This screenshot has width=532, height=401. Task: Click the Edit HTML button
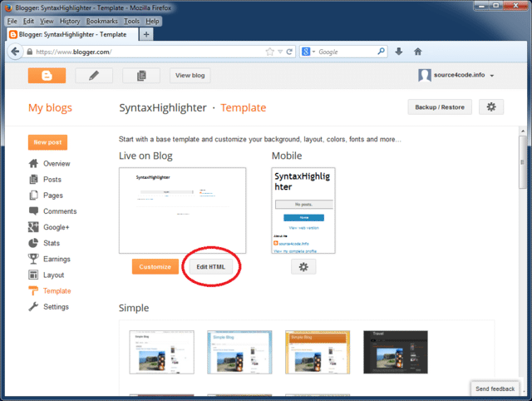[210, 267]
